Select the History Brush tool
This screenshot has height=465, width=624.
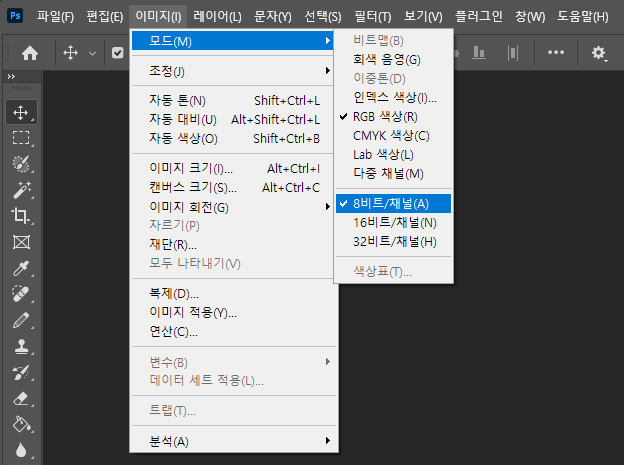21,373
